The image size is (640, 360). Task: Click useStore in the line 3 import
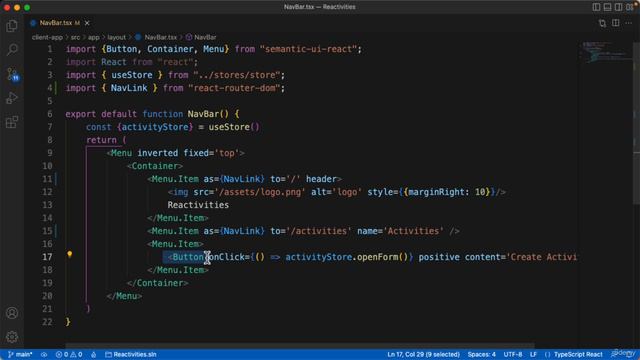tap(132, 75)
